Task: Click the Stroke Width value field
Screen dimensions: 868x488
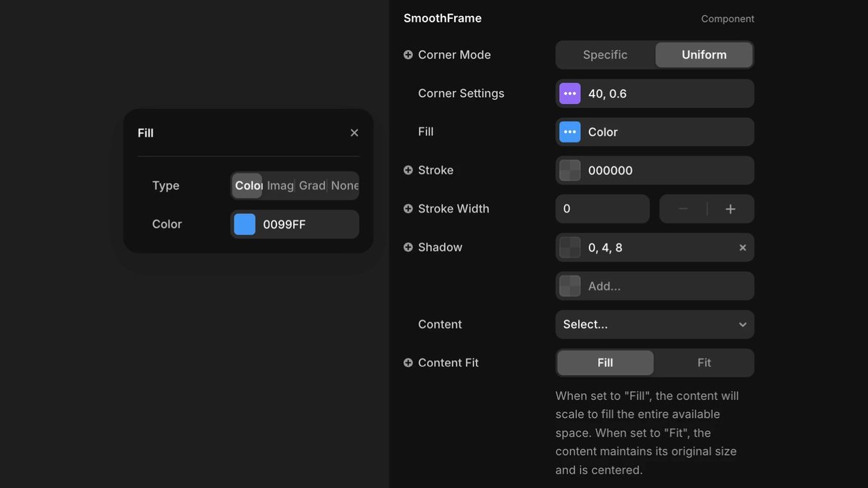Action: [603, 209]
